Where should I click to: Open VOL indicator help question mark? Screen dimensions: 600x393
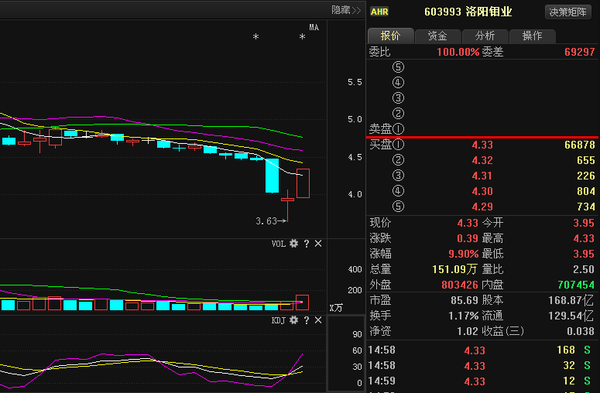(306, 244)
